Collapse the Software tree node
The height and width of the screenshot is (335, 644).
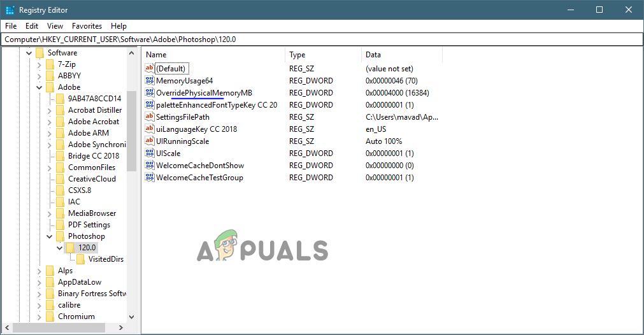pos(29,53)
